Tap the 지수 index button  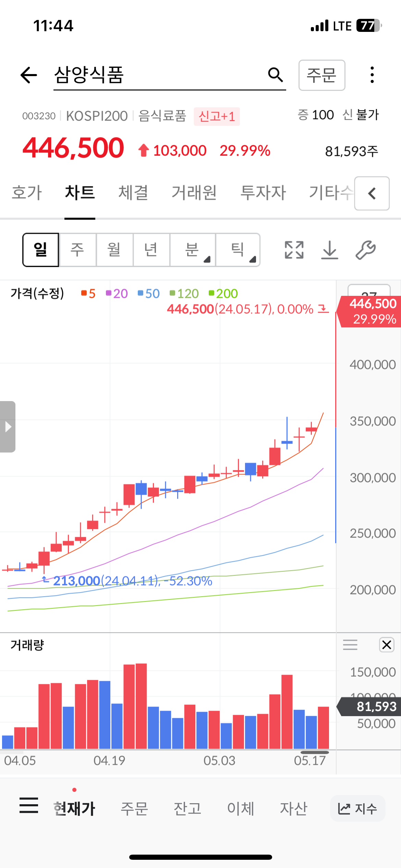357,809
